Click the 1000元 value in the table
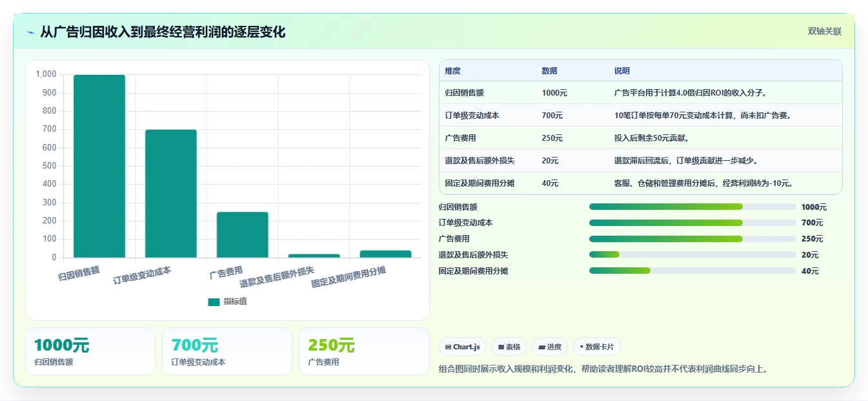This screenshot has height=401, width=868. [x=554, y=93]
